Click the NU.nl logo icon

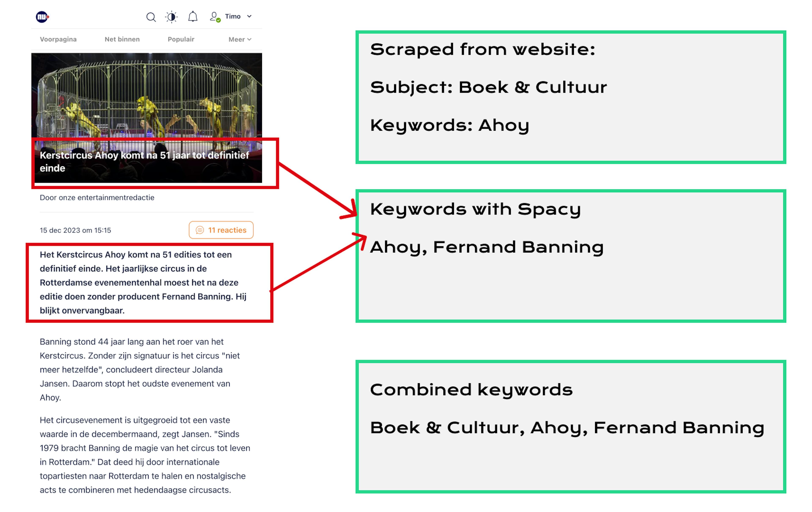click(42, 17)
